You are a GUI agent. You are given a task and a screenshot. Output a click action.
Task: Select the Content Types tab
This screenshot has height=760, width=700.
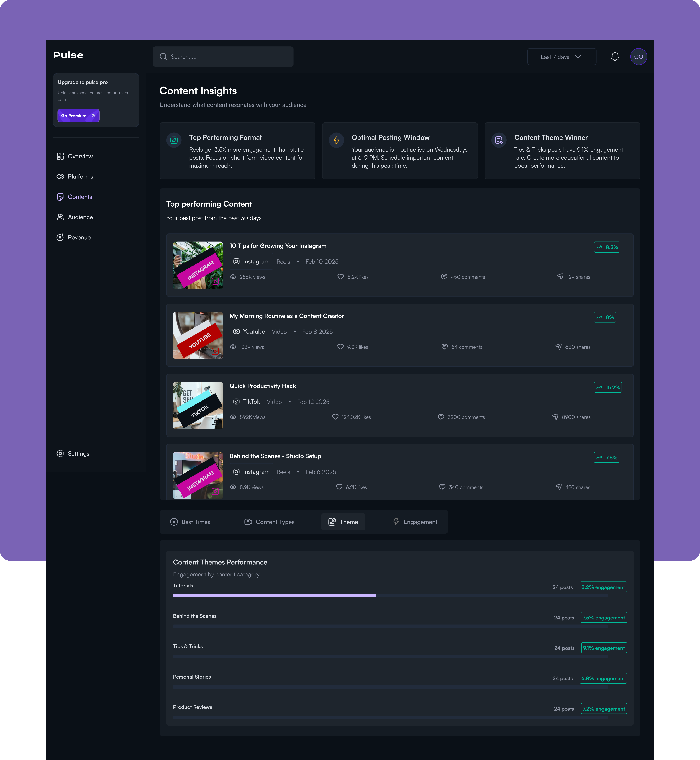(269, 522)
